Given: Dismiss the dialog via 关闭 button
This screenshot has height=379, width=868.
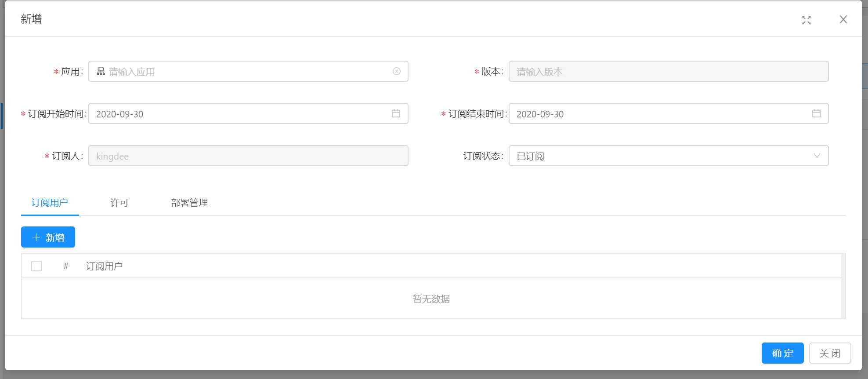Looking at the screenshot, I should 830,353.
